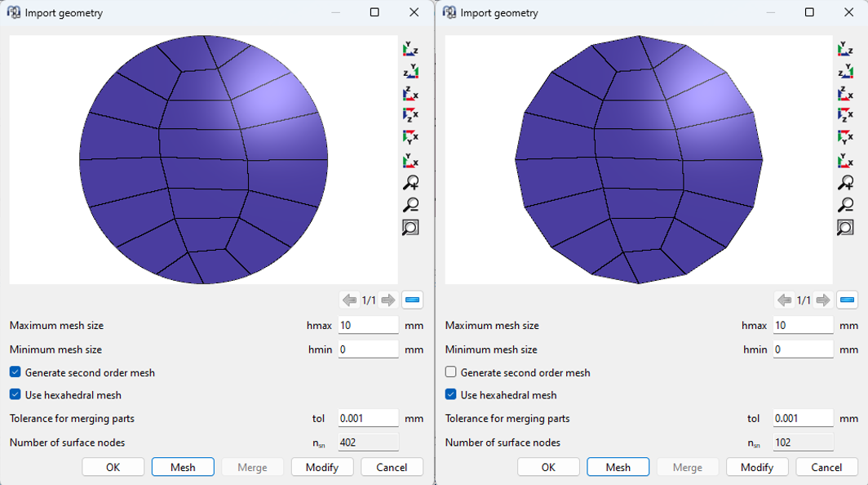Click Modify in 402-node dialog

coord(322,467)
